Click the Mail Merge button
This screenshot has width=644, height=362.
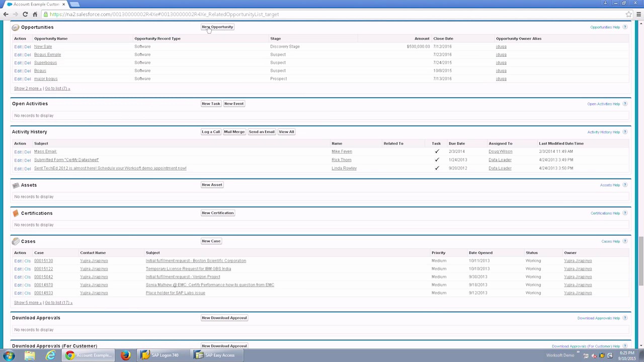tap(234, 132)
